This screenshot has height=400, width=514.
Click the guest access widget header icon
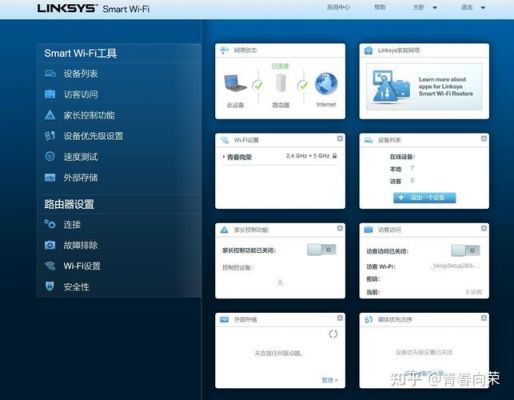click(x=368, y=229)
